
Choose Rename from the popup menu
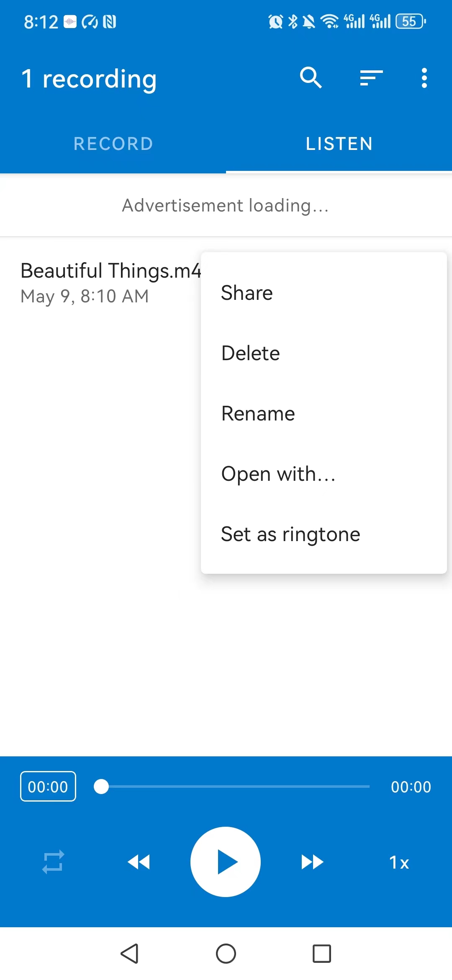[x=258, y=413]
